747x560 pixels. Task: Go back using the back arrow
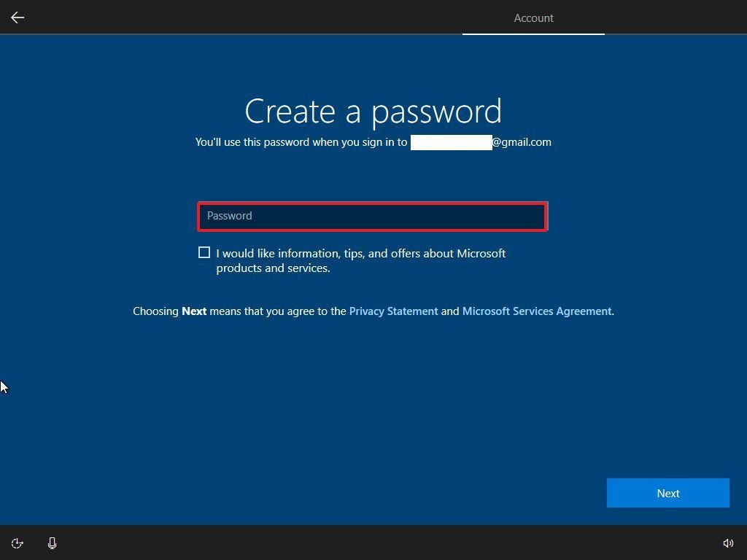[17, 17]
